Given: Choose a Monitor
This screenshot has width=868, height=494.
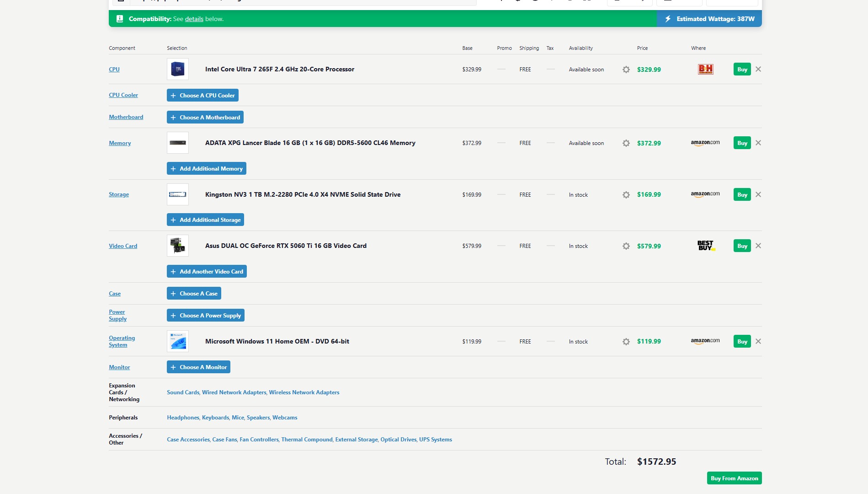Looking at the screenshot, I should 198,367.
